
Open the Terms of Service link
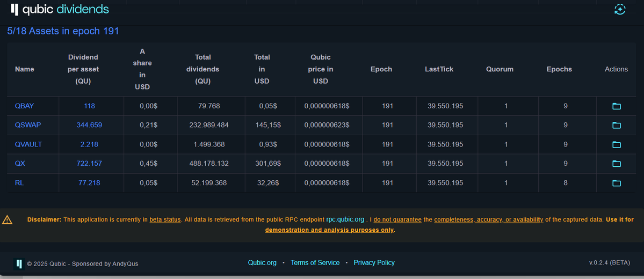pos(315,262)
